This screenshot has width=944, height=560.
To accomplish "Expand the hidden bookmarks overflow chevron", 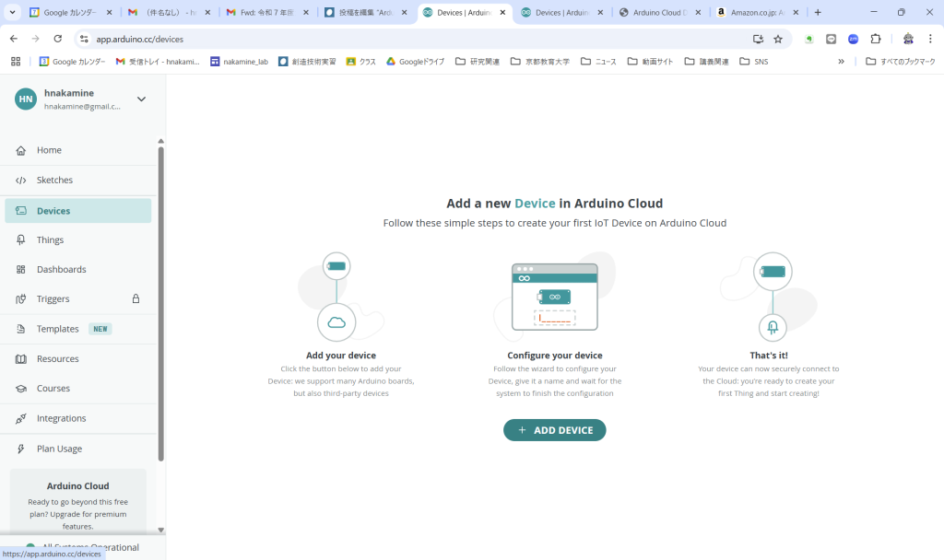I will [x=841, y=62].
